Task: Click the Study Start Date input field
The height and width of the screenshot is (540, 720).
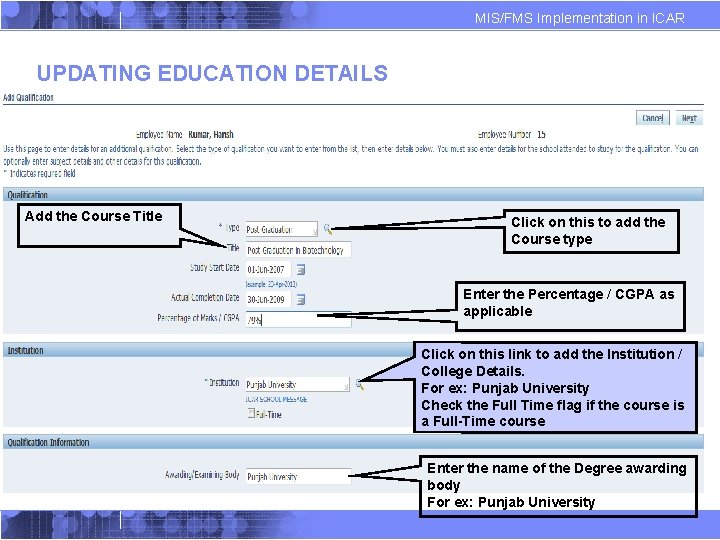Action: [x=268, y=270]
